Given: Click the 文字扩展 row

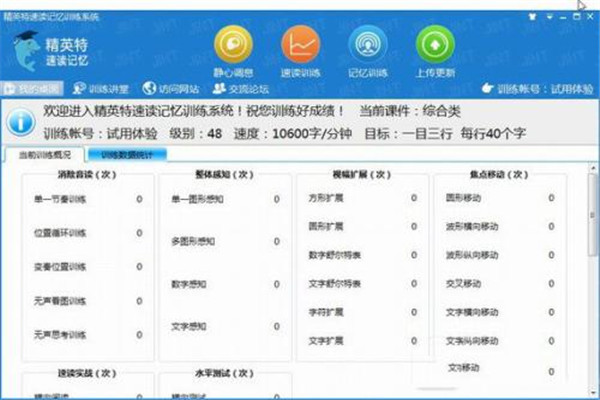Looking at the screenshot, I should pos(363,341).
